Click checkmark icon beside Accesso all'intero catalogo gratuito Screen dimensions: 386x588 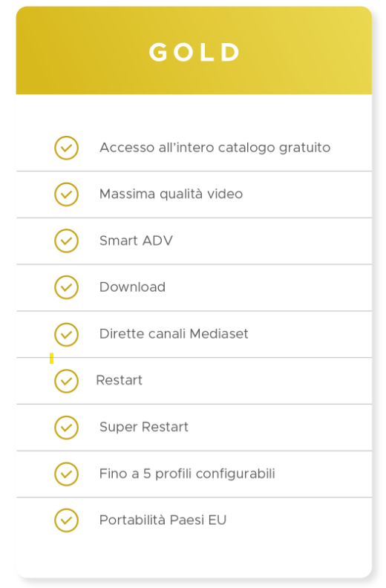pos(66,148)
